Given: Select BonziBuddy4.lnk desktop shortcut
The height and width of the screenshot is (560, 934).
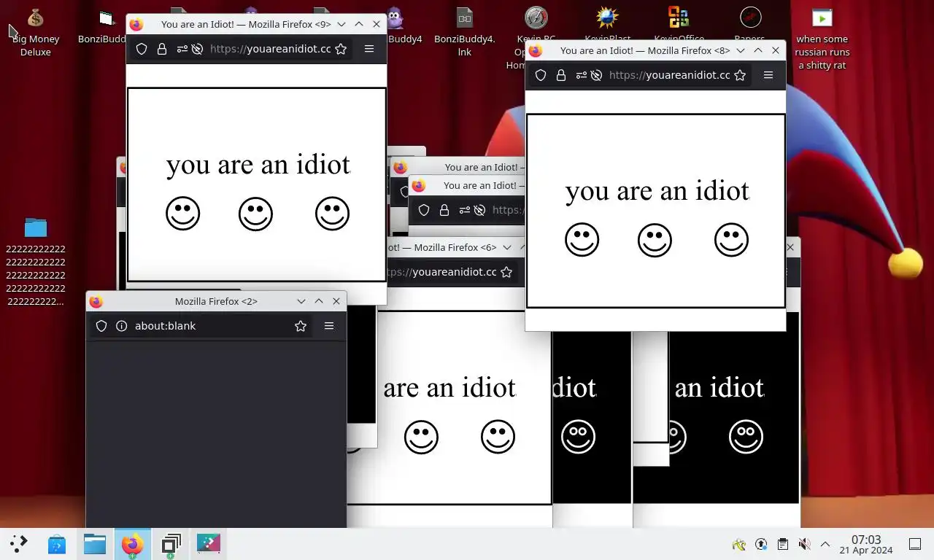Looking at the screenshot, I should [464, 32].
